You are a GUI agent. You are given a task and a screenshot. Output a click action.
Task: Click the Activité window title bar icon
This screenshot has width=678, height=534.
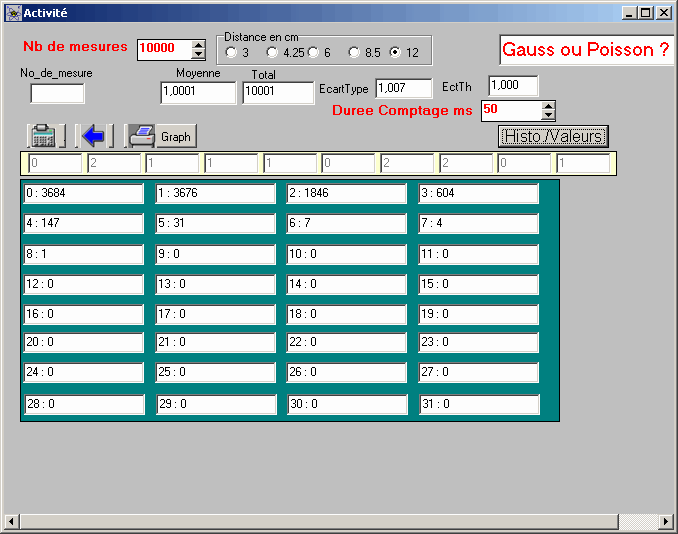[15, 13]
